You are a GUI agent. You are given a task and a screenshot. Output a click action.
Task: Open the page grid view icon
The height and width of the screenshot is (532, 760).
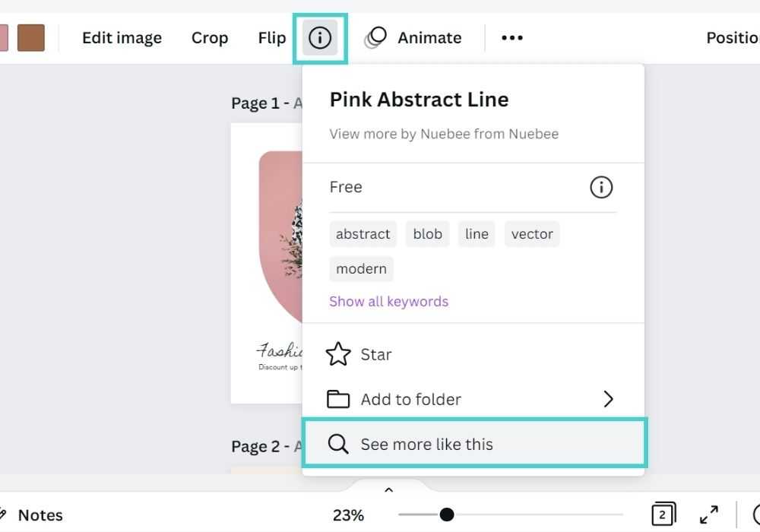[x=663, y=515]
